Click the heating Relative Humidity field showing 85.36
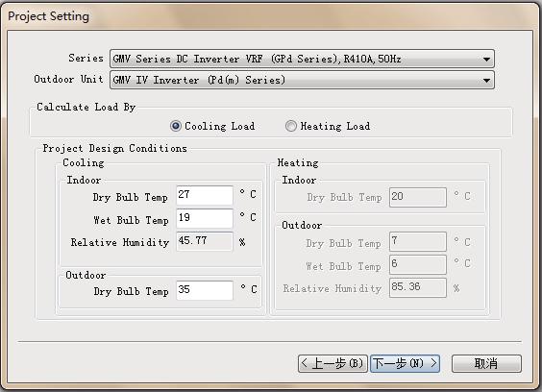The height and width of the screenshot is (392, 542). coord(418,287)
